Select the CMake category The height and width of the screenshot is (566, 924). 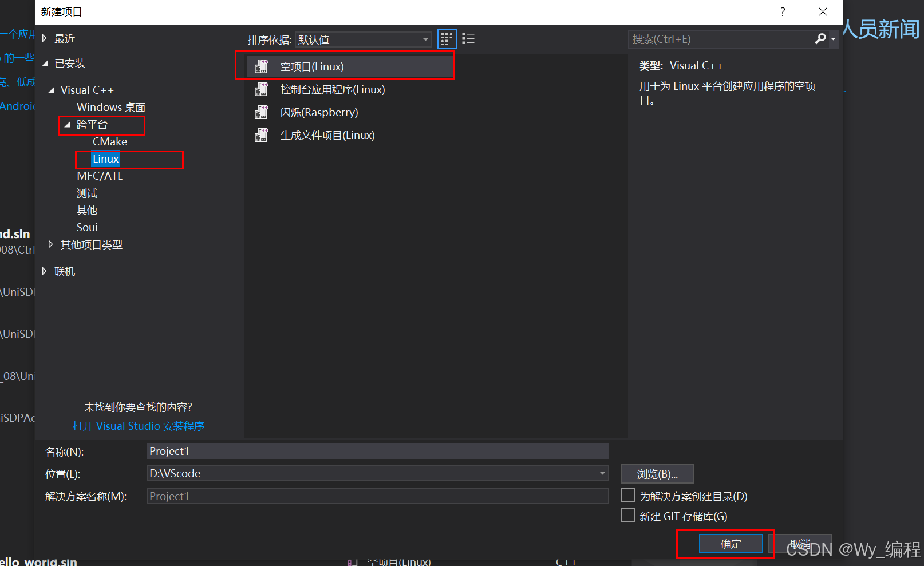point(110,141)
